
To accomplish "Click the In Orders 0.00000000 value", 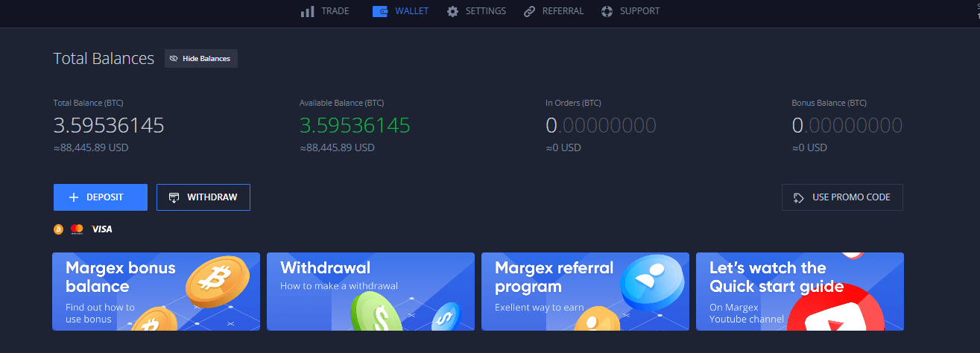I will tap(601, 125).
